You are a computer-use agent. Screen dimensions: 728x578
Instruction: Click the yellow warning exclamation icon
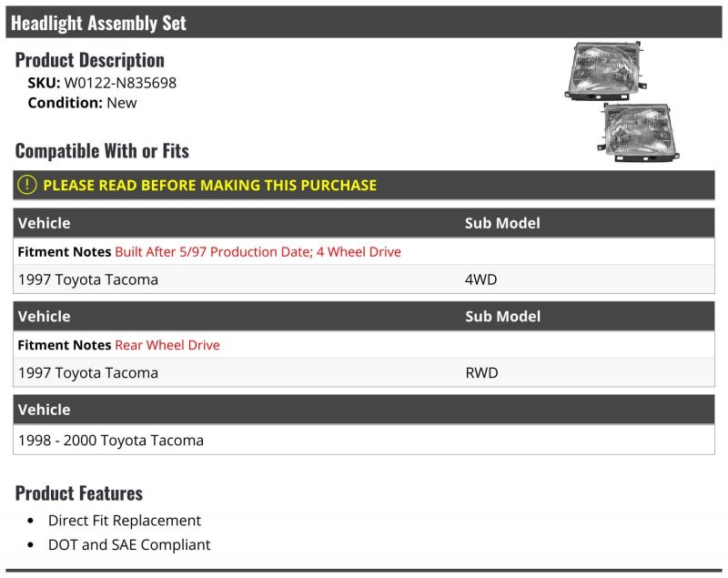(27, 185)
